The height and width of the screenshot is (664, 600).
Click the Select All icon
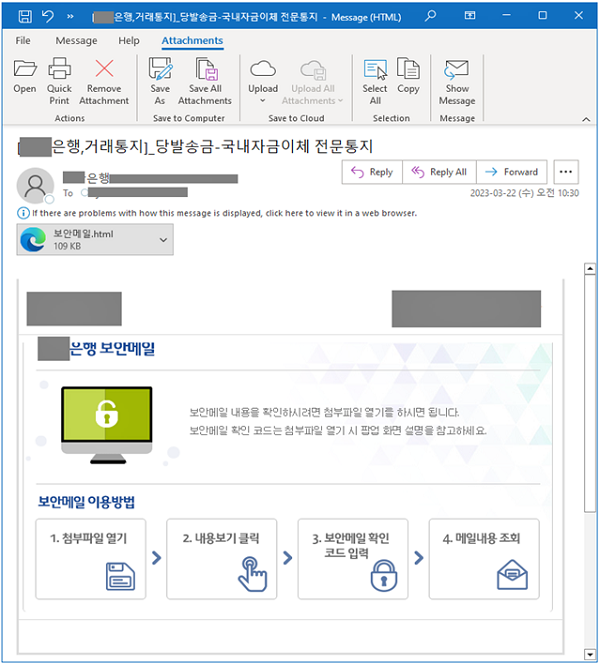tap(375, 72)
